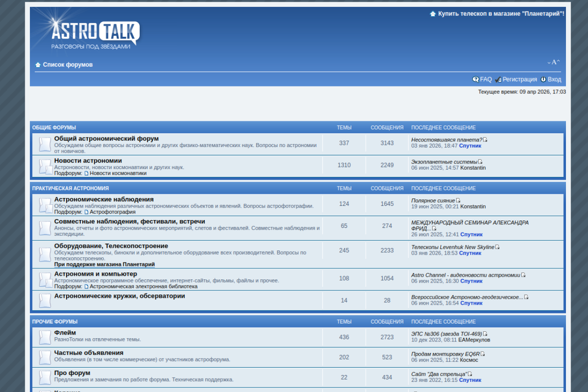Click folder icon for Частные объявления forum
The width and height of the screenshot is (588, 392).
[x=45, y=358]
